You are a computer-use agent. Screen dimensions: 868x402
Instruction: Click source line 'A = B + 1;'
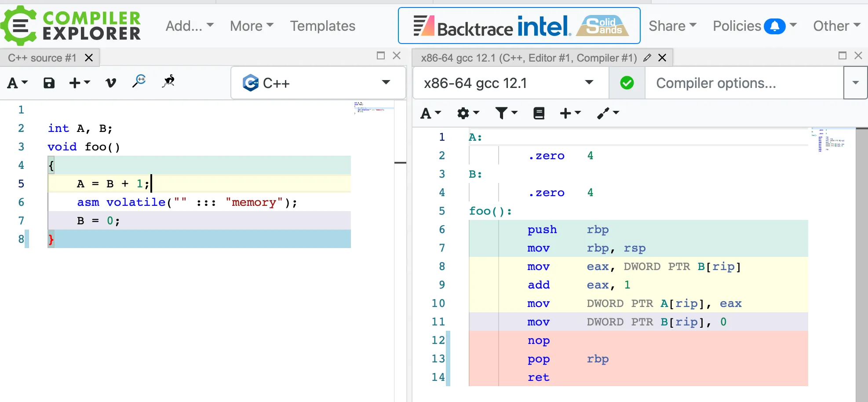[114, 184]
